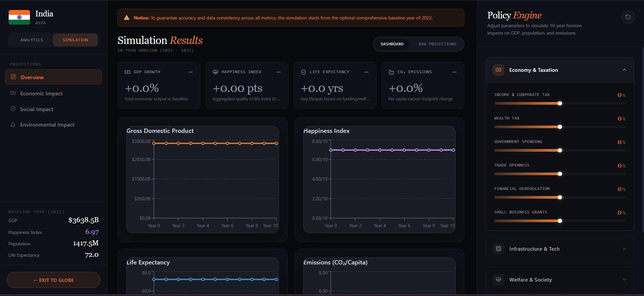Adjust the Income & Corporate Tax slider
Screen dimensions: 644x296
point(560,103)
